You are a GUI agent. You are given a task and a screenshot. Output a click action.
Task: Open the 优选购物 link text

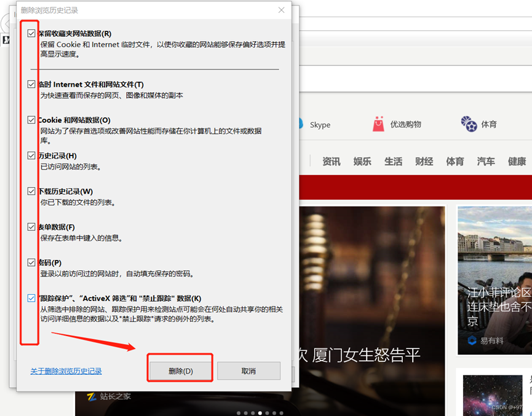tap(406, 124)
